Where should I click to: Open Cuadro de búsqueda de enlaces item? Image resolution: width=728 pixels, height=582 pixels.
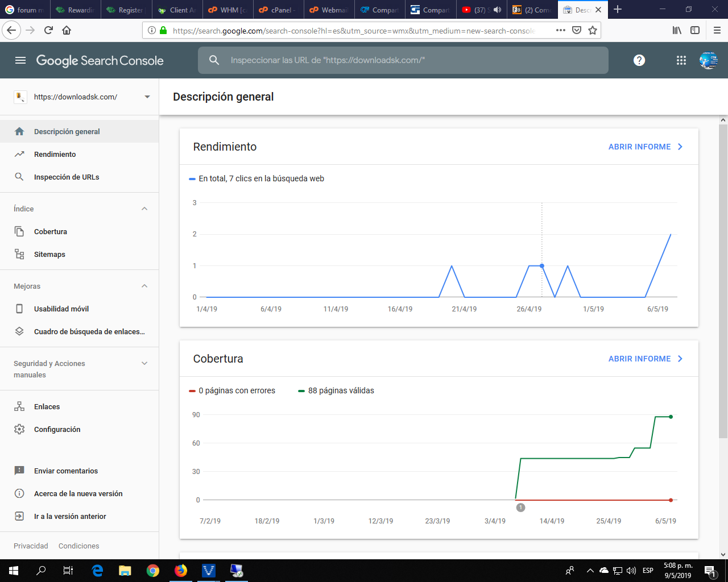click(x=80, y=331)
